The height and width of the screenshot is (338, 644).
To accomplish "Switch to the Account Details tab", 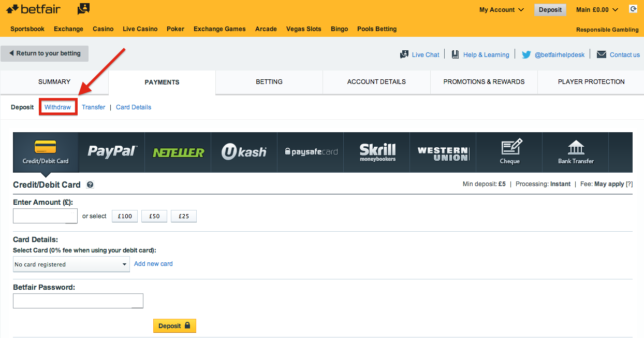I will click(376, 82).
